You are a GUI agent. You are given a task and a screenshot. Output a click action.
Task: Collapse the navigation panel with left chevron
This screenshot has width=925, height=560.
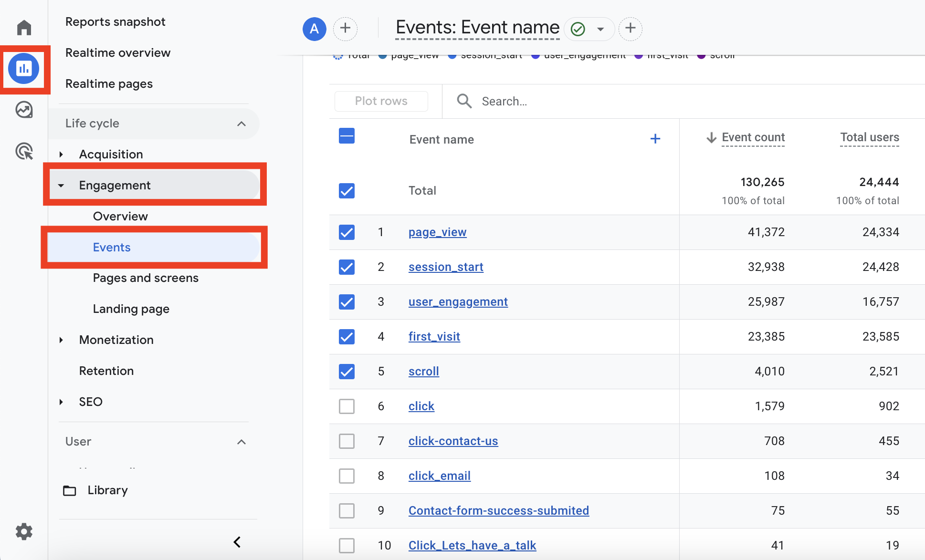pyautogui.click(x=237, y=542)
